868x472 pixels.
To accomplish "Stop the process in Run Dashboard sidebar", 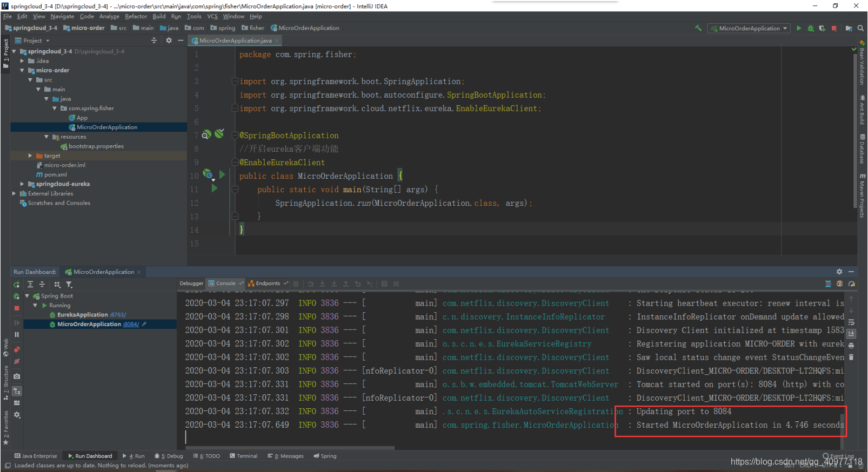I will (x=17, y=308).
